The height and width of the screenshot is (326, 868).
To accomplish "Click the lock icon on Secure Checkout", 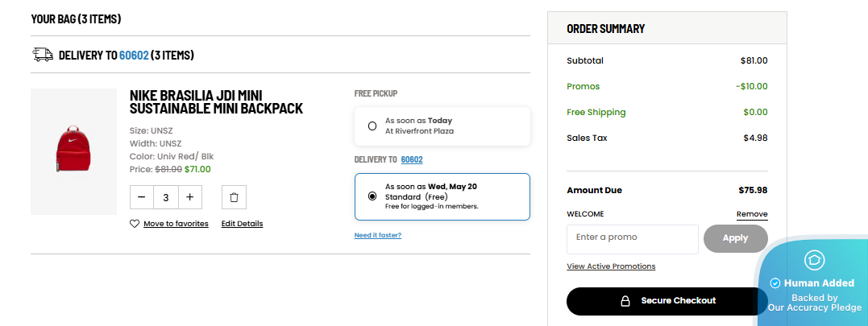I will click(x=625, y=301).
